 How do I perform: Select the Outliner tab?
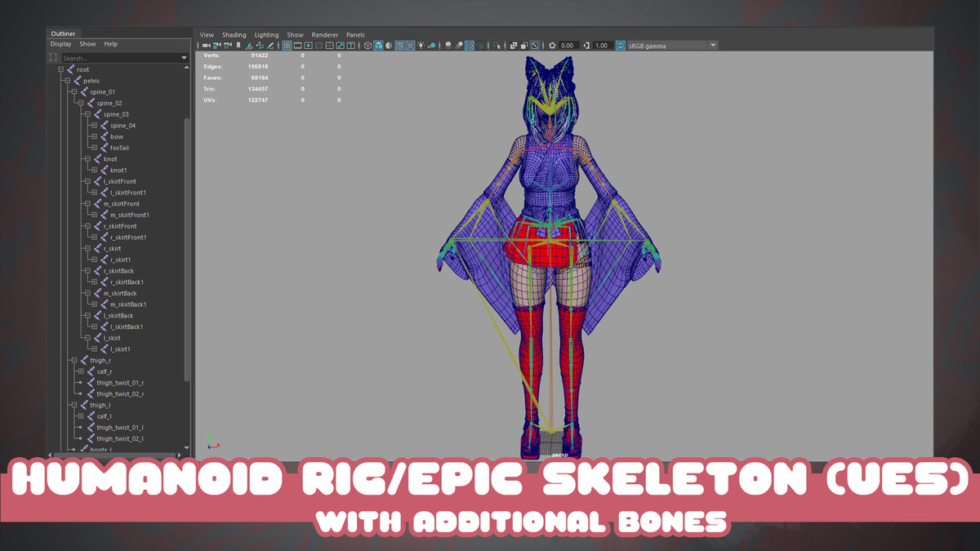[63, 33]
